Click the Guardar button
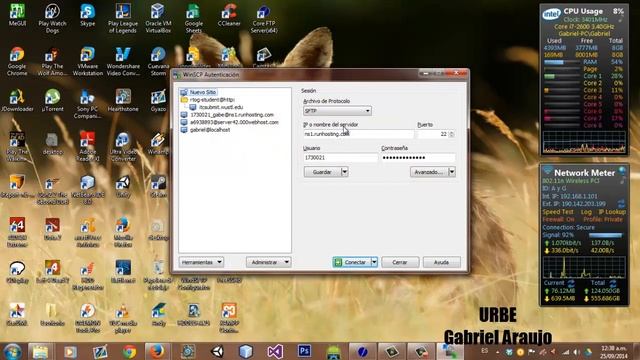This screenshot has width=640, height=360. click(x=322, y=172)
